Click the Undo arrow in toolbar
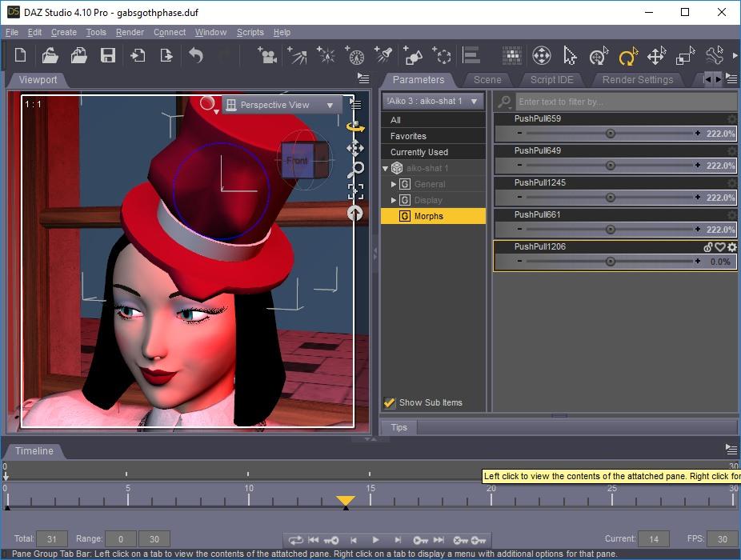The height and width of the screenshot is (560, 741). click(x=195, y=55)
